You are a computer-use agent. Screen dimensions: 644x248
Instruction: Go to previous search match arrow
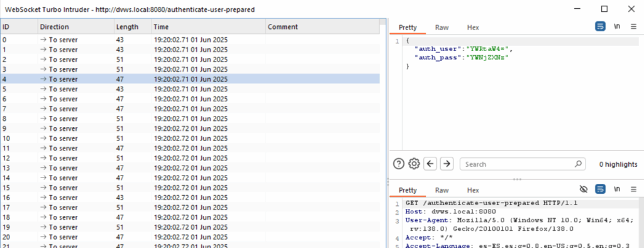[430, 164]
